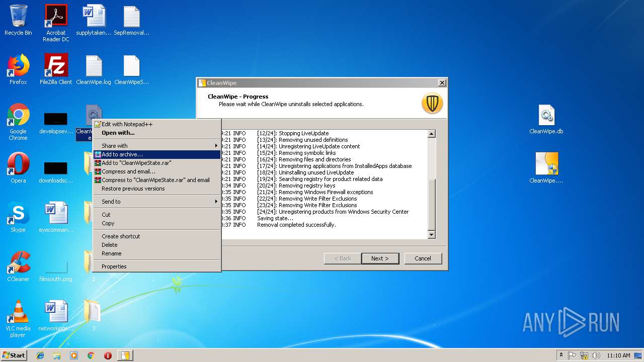Open Windows Explorer from taskbar
The width and height of the screenshot is (644, 362).
(57, 355)
